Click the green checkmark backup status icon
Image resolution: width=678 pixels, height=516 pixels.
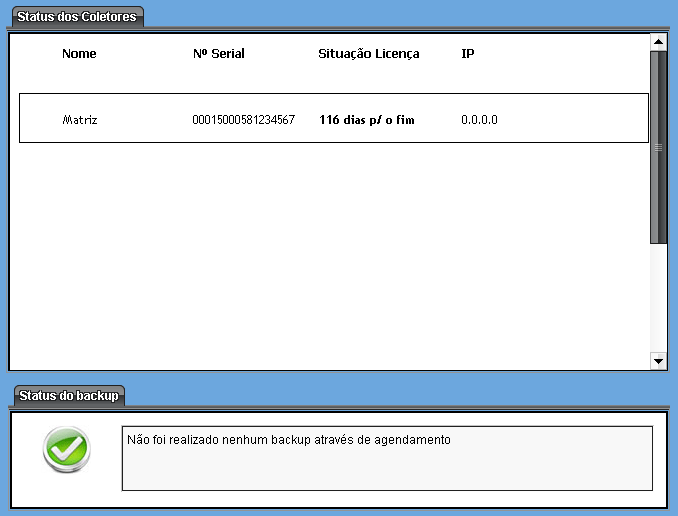point(66,450)
